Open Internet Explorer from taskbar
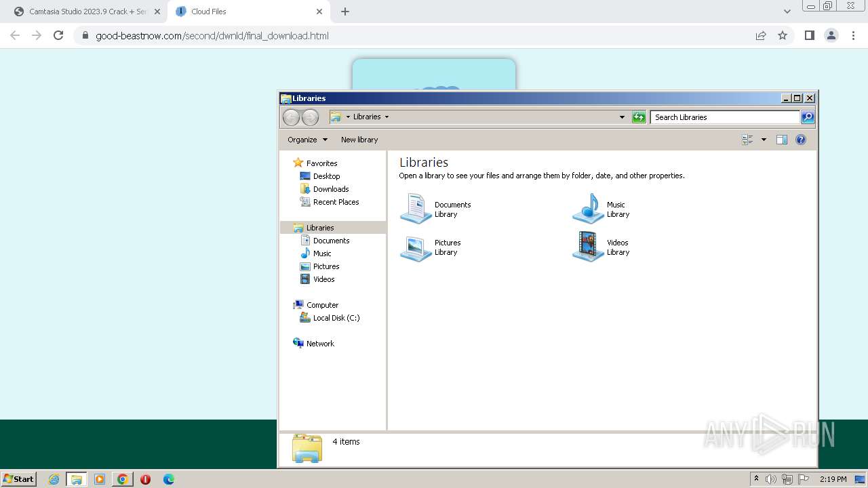Image resolution: width=868 pixels, height=488 pixels. click(54, 479)
